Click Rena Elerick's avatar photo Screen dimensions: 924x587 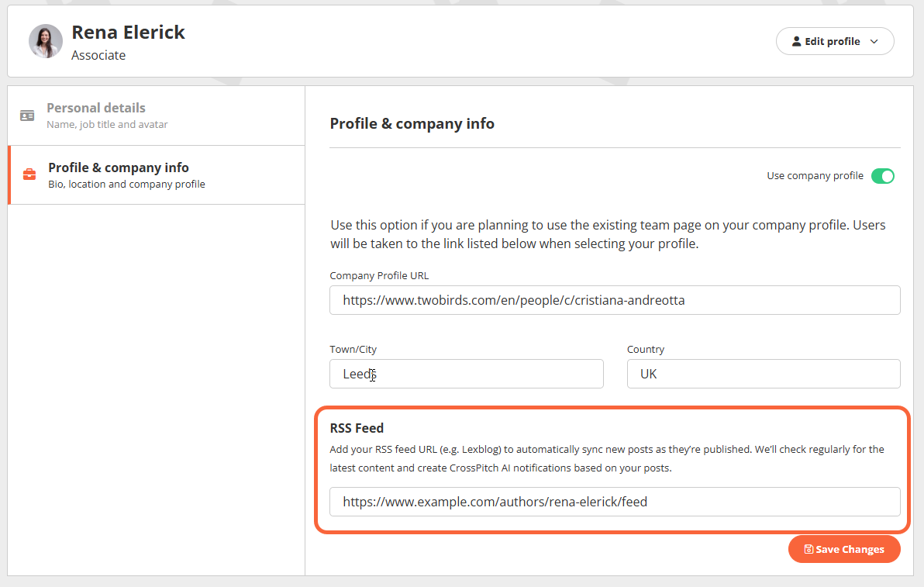(x=46, y=41)
